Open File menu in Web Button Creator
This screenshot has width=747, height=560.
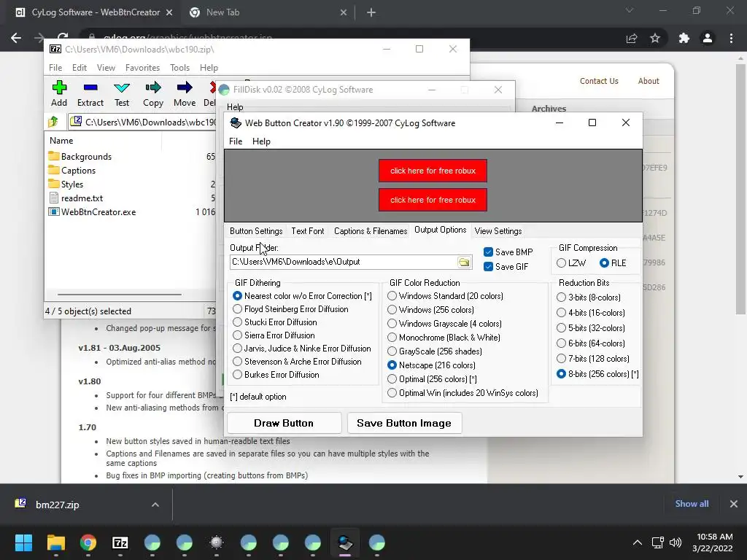(x=236, y=141)
